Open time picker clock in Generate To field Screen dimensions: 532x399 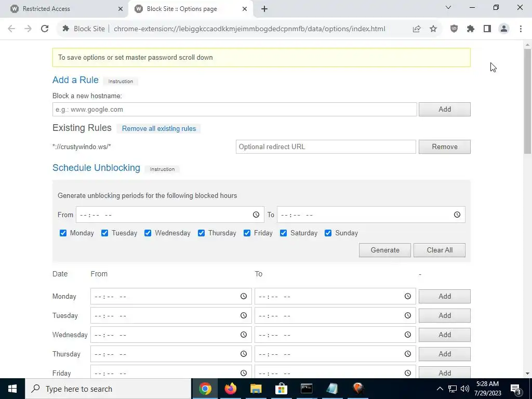click(x=457, y=215)
